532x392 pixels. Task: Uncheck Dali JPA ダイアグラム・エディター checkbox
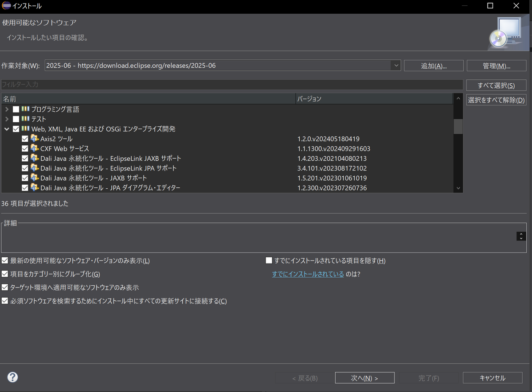click(x=25, y=188)
